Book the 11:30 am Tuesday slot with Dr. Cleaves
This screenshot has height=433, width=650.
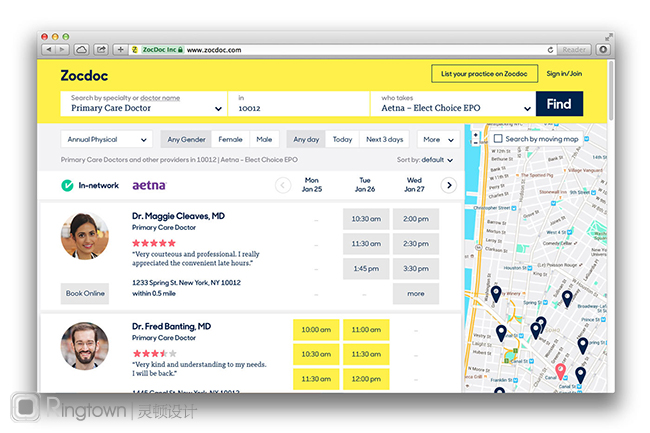click(366, 244)
